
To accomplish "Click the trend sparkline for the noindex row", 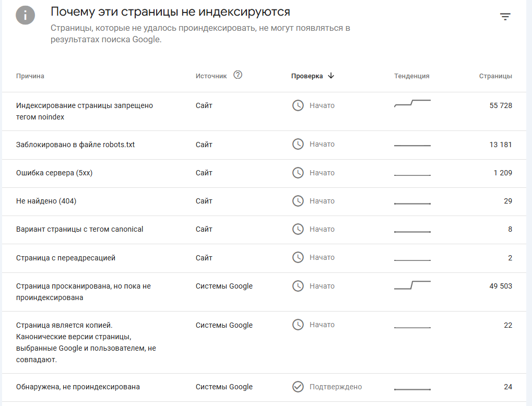I will click(412, 103).
